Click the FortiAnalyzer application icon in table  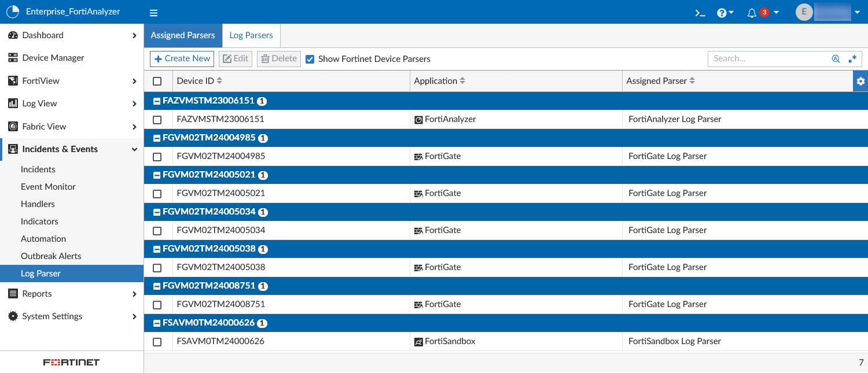[x=419, y=120]
